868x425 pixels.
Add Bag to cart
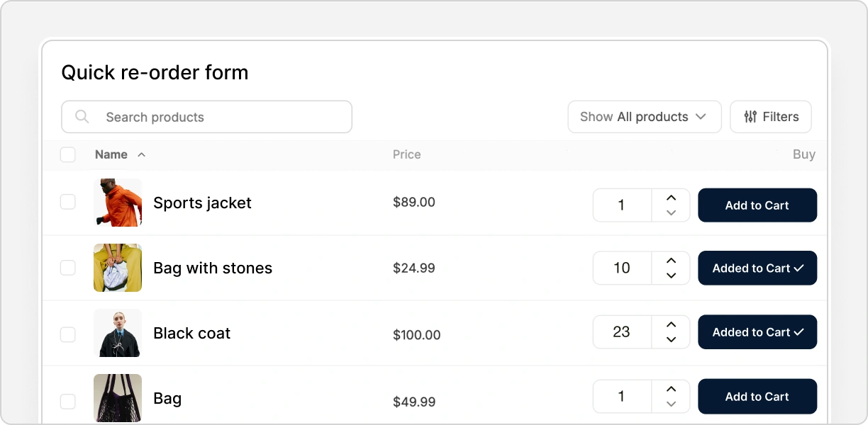[757, 397]
